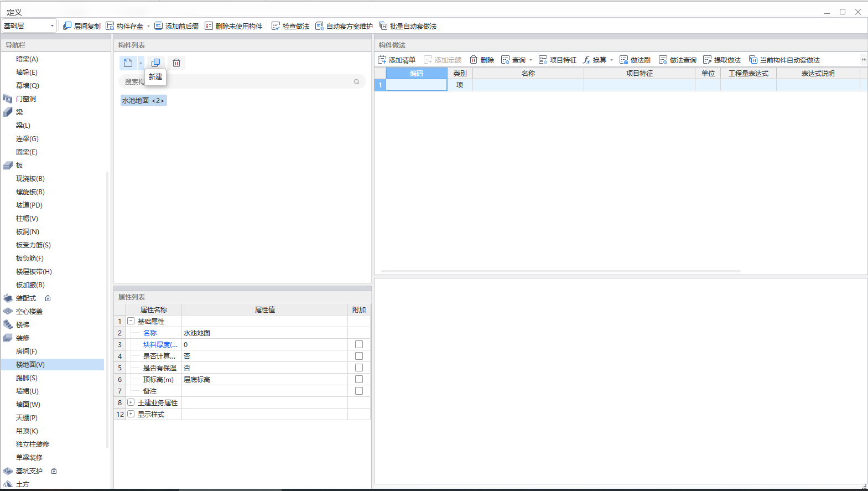This screenshot has width=868, height=491.
Task: Run 检查做法 tool
Action: [290, 26]
